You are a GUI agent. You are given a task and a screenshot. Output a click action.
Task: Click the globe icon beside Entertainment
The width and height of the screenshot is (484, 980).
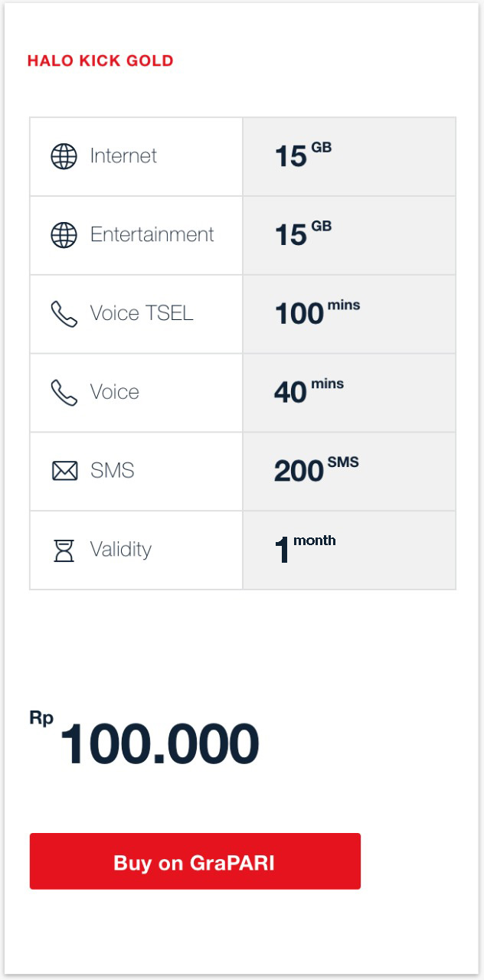pyautogui.click(x=64, y=235)
